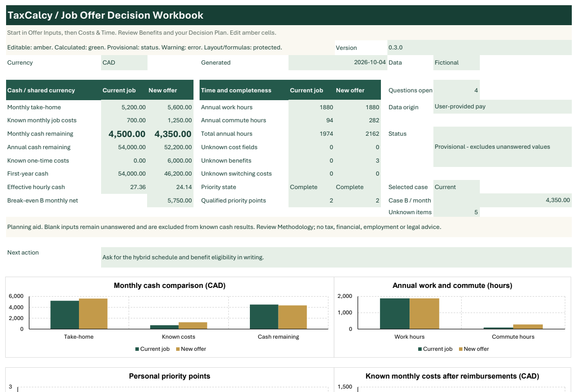This screenshot has height=392, width=577.
Task: Click Known one-time costs 6,000.00
Action: 170,160
